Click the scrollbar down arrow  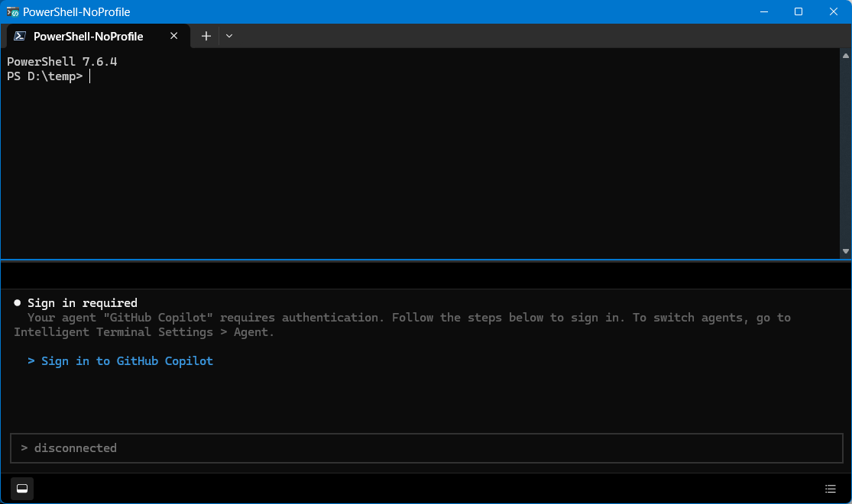[x=845, y=251]
